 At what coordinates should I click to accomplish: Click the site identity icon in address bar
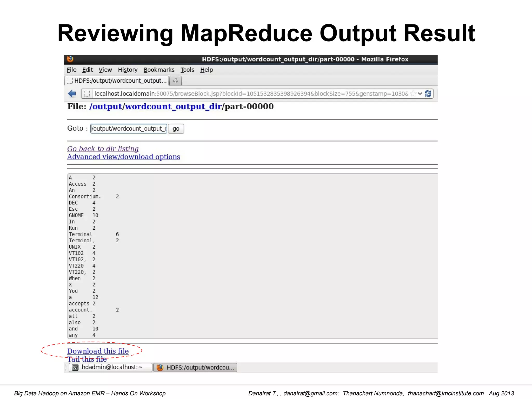point(87,94)
